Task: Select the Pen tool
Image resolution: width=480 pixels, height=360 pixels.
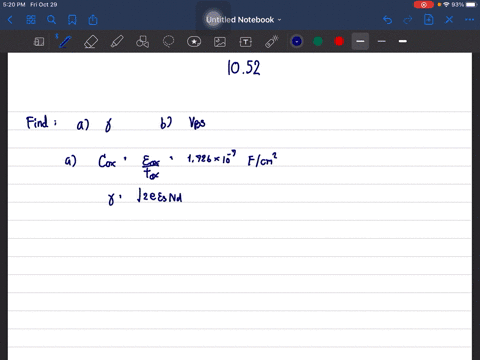Action: click(65, 42)
